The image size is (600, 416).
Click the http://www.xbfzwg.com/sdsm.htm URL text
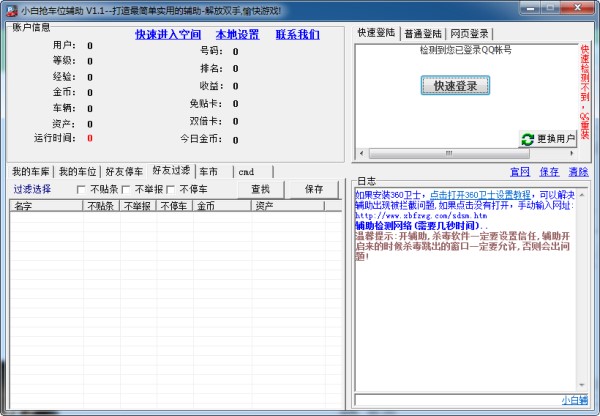coord(421,215)
